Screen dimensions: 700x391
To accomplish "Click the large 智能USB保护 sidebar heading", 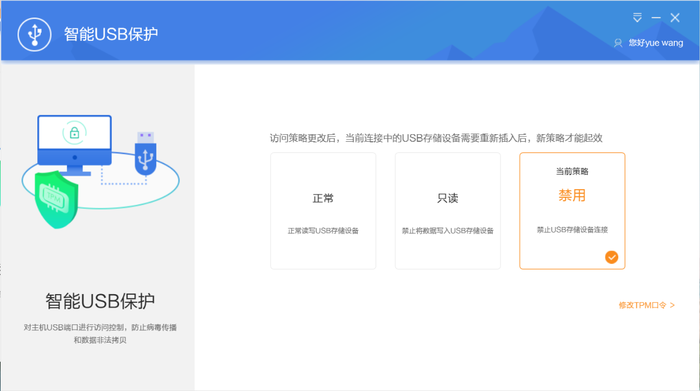I will pos(100,301).
